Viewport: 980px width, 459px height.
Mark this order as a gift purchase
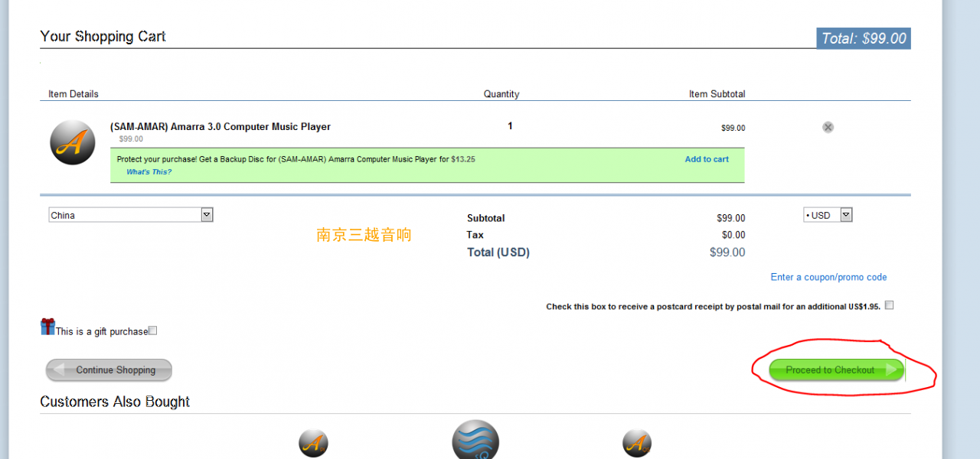(x=152, y=330)
